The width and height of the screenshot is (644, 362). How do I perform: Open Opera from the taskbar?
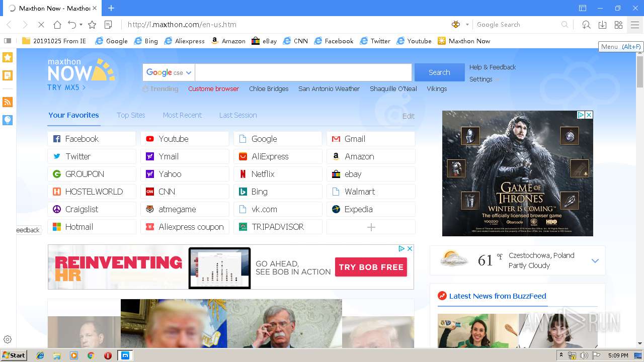click(x=108, y=355)
